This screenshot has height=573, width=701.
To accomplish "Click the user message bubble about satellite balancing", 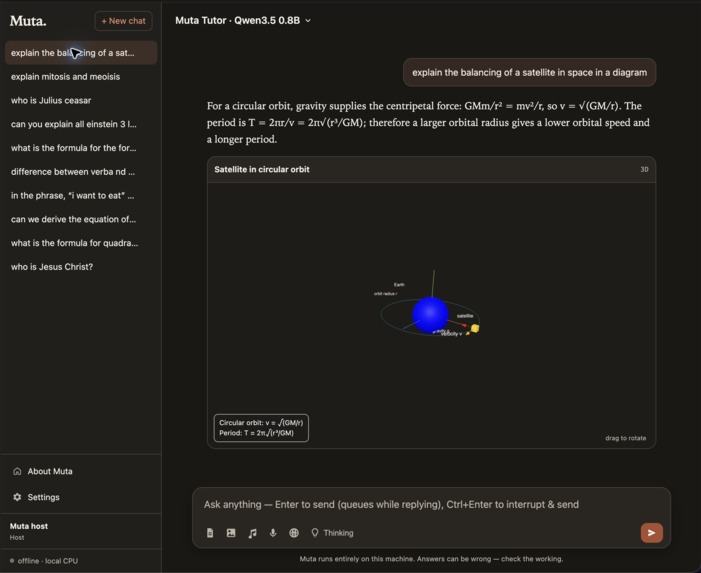I will coord(529,72).
